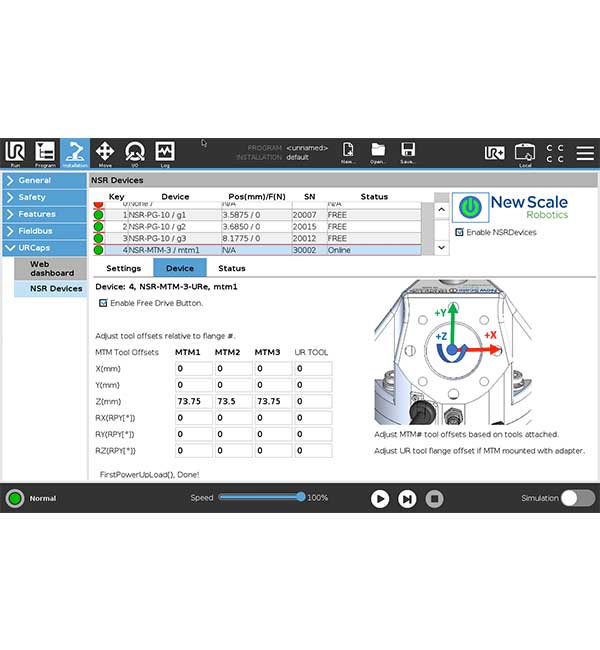Click the MTM3 Z(mm) field showing 73.75

click(273, 401)
